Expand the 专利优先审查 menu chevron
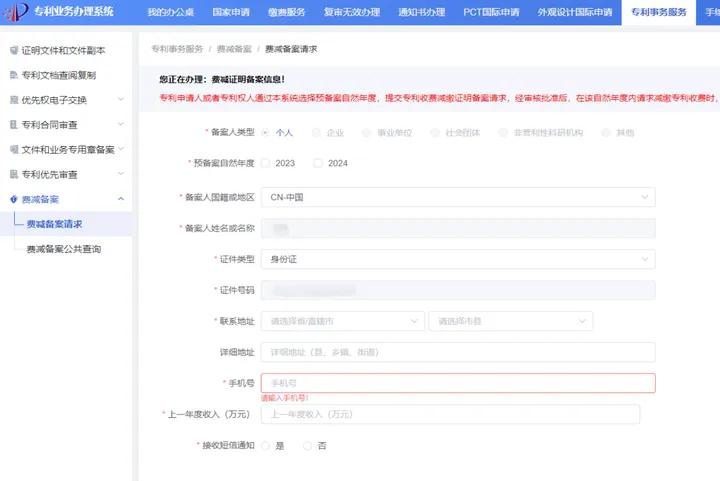The width and height of the screenshot is (720, 481). point(121,173)
